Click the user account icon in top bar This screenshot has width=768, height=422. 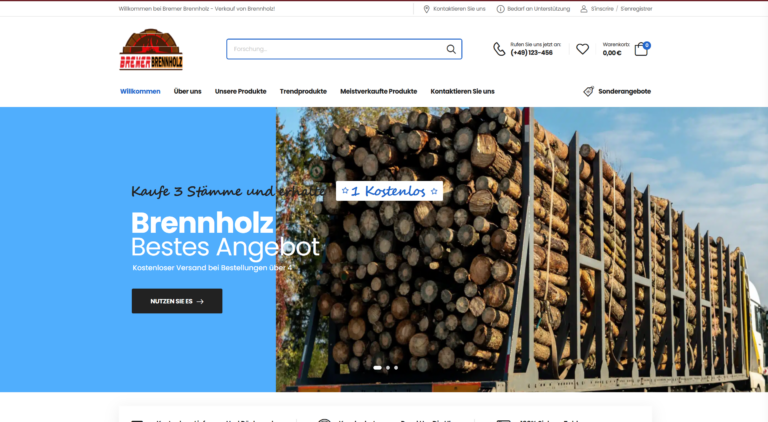pos(584,8)
